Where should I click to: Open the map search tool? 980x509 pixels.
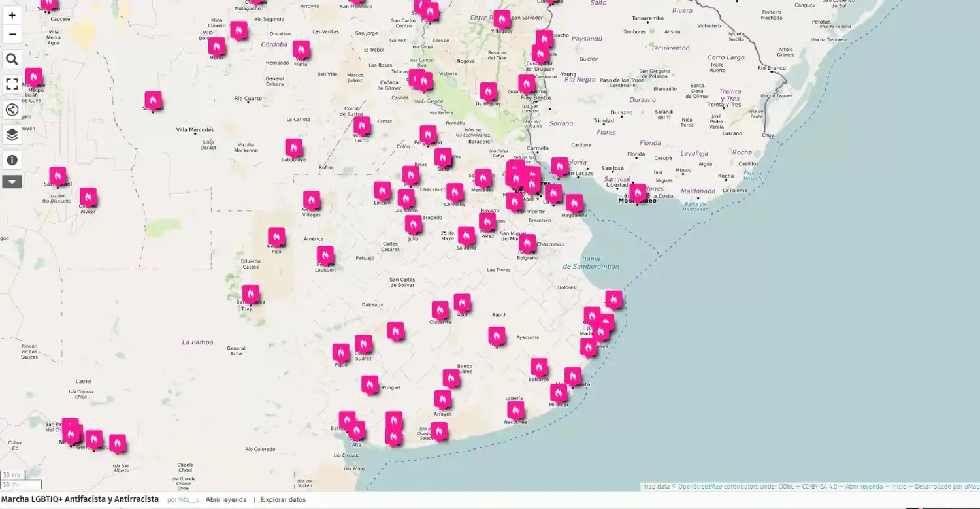pyautogui.click(x=12, y=59)
